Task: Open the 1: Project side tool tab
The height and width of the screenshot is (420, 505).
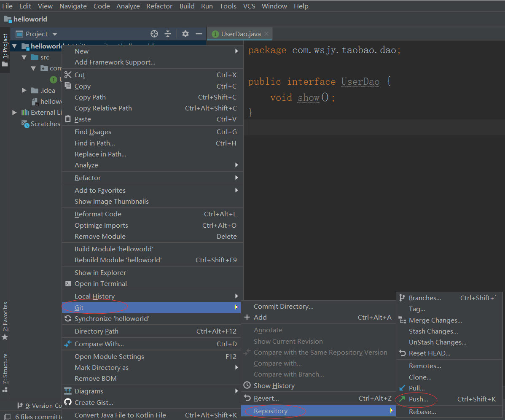Action: [5, 50]
